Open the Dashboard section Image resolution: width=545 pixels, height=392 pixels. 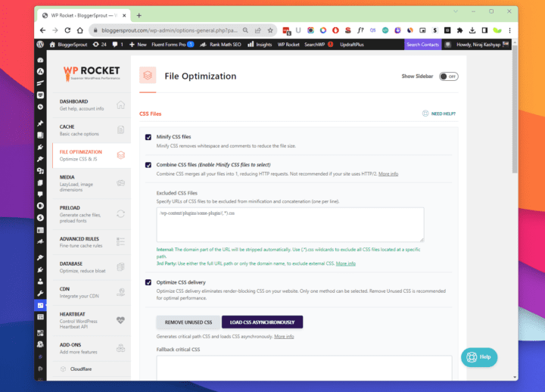pos(92,105)
